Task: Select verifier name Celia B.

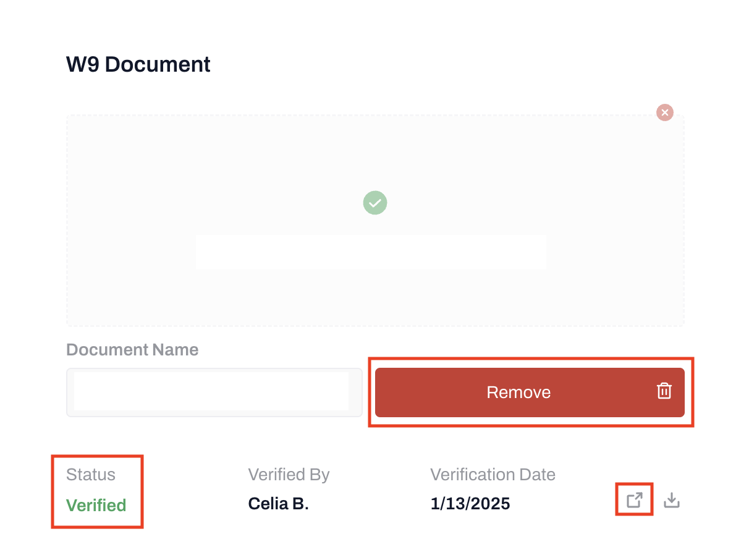Action: coord(278,504)
